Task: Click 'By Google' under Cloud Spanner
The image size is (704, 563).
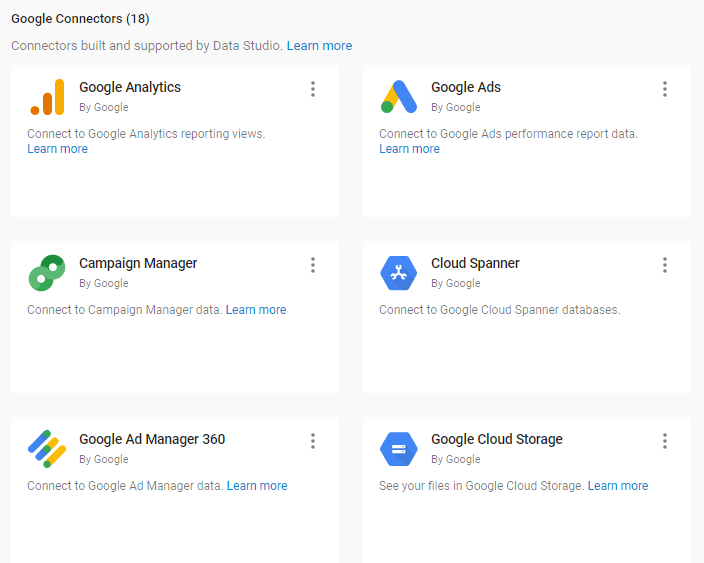Action: 456,283
